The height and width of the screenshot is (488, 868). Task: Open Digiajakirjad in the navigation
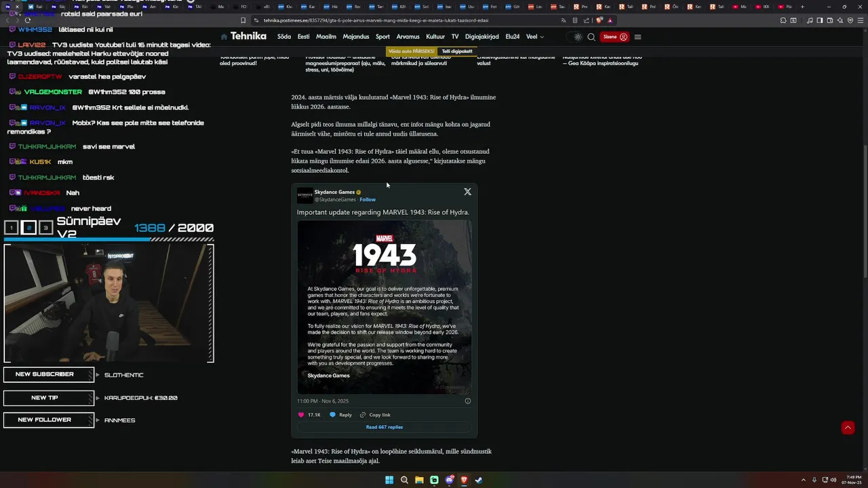(481, 37)
